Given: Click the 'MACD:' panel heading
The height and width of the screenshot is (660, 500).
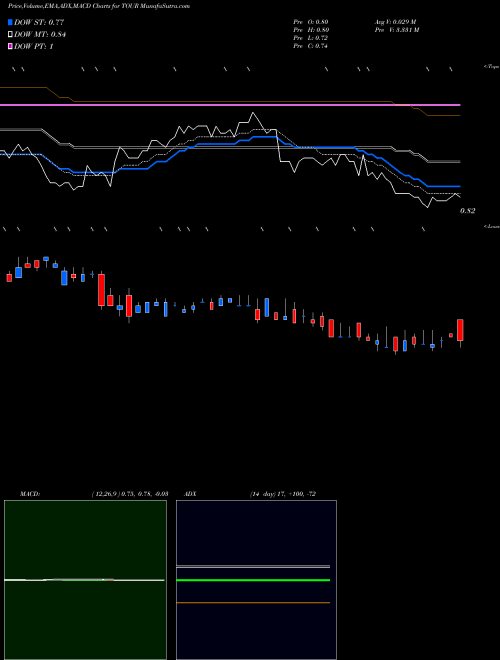Looking at the screenshot, I should (x=30, y=494).
